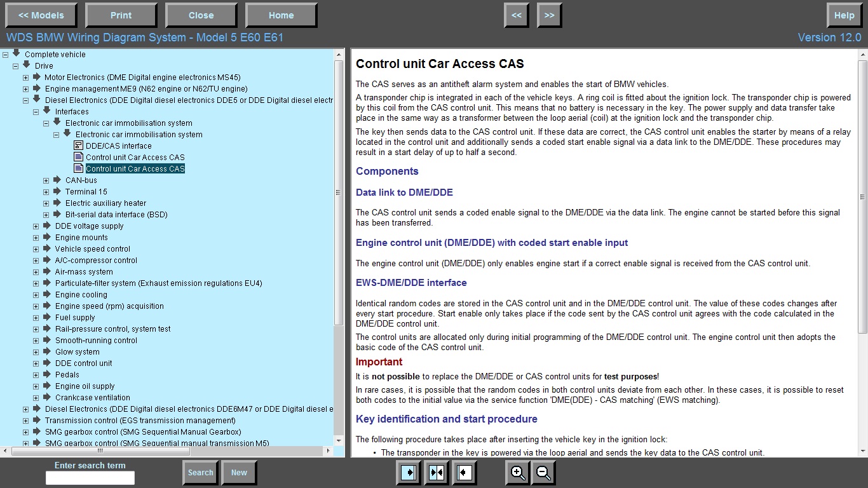Open the DDE/CAS interface diagram icon
Screen dimensions: 868x488
click(x=79, y=146)
